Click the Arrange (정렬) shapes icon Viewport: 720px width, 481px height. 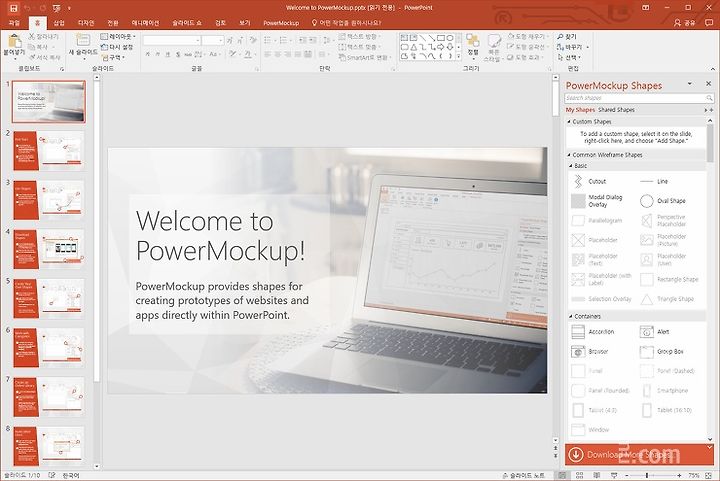pyautogui.click(x=472, y=41)
